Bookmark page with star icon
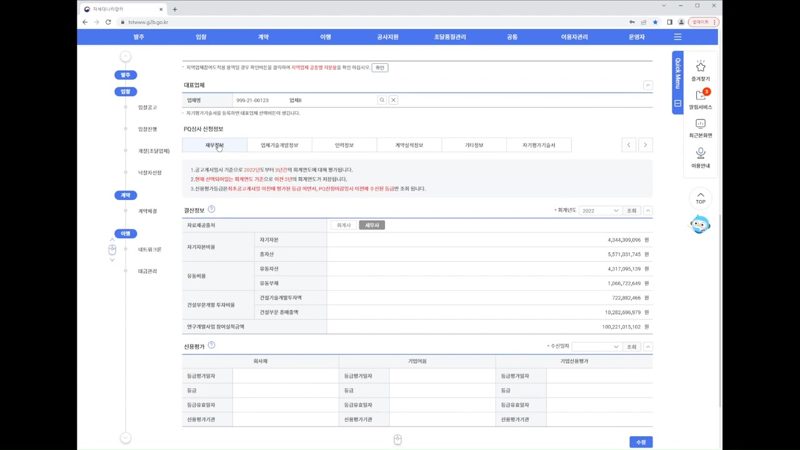The image size is (800, 450). coord(656,22)
